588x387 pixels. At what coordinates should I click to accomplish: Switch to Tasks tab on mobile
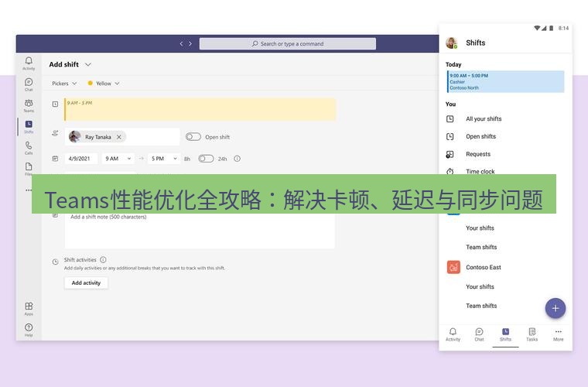pyautogui.click(x=532, y=334)
